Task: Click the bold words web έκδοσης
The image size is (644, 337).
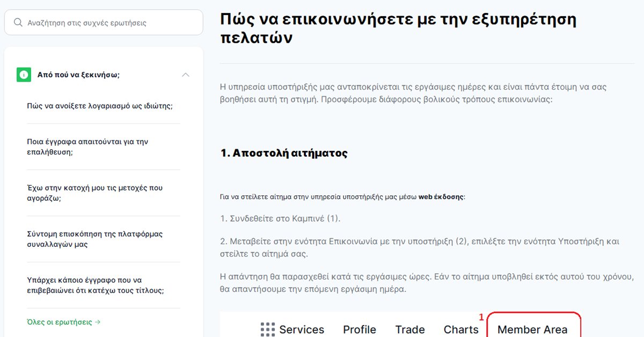Action: coord(441,197)
